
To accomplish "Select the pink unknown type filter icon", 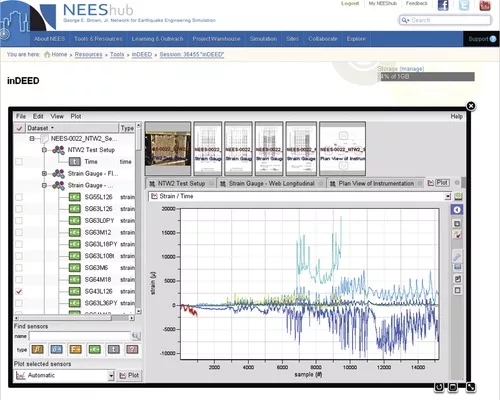I will point(132,349).
